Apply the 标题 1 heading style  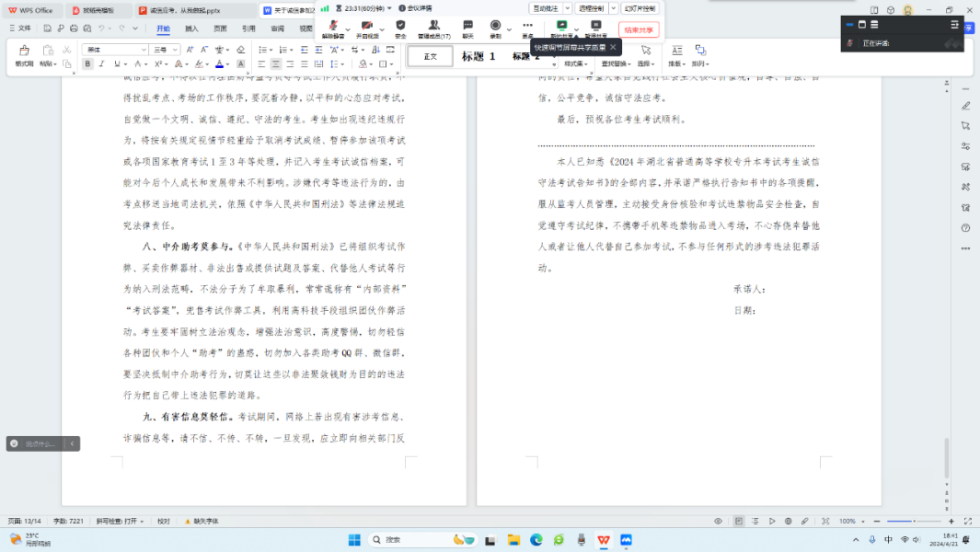click(478, 57)
